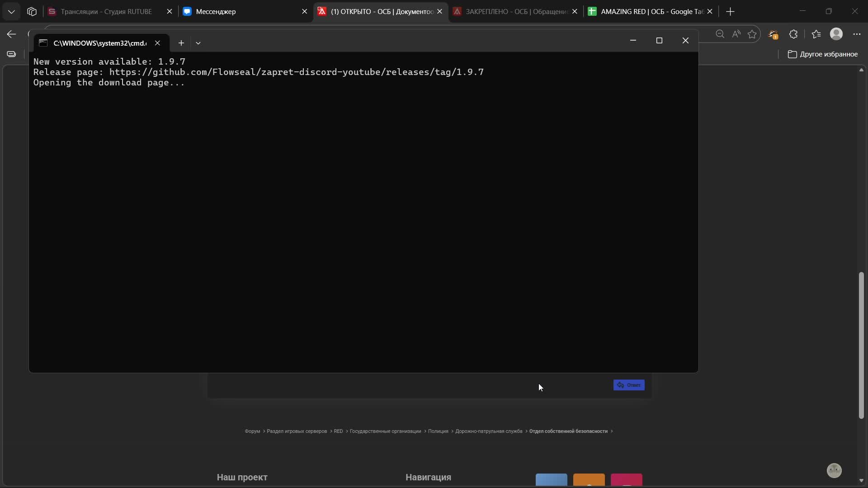Image resolution: width=868 pixels, height=488 pixels.
Task: Open workspaces icon in browser
Action: 32,11
